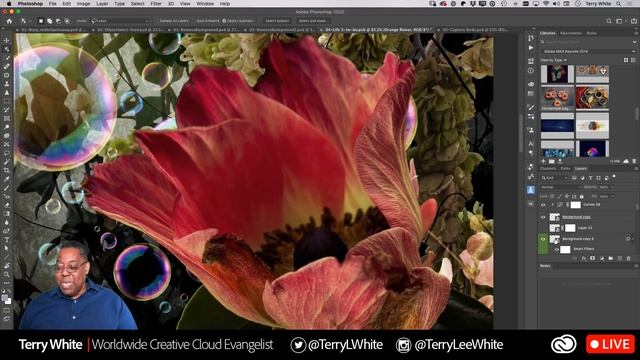Image resolution: width=640 pixels, height=360 pixels.
Task: Click the Add layer style fx icon
Action: 584,258
